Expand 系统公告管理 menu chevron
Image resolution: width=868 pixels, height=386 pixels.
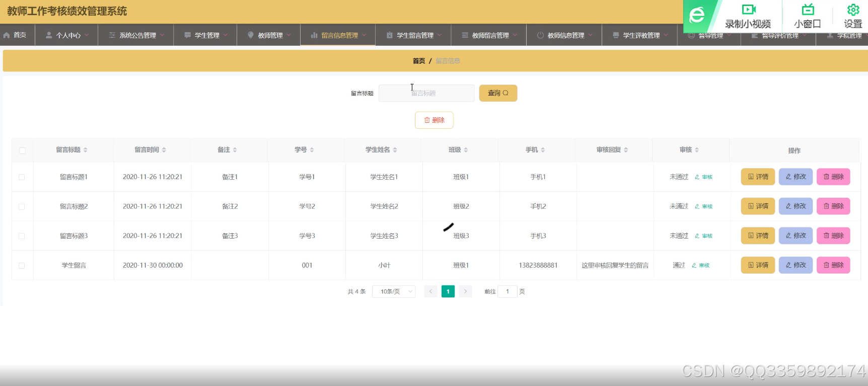coord(162,35)
